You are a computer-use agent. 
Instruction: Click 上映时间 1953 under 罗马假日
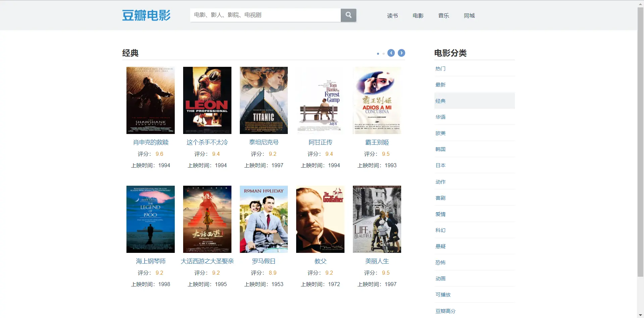264,284
